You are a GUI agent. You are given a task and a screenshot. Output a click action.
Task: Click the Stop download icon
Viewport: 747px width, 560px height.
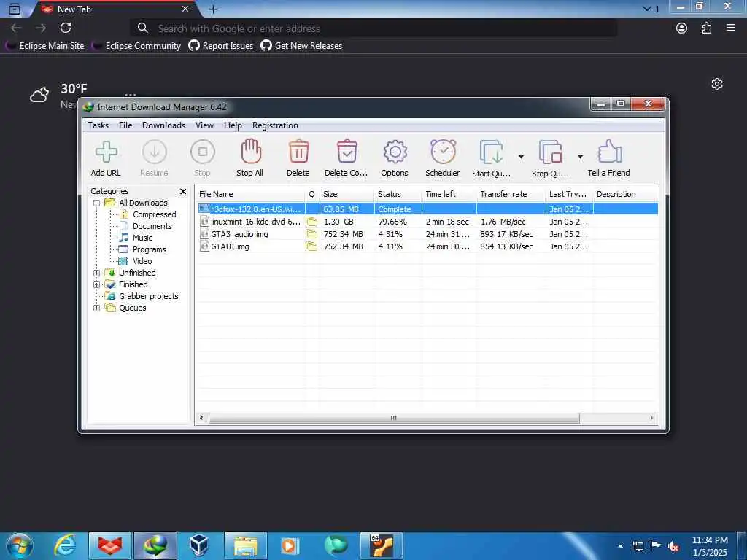[x=203, y=152]
